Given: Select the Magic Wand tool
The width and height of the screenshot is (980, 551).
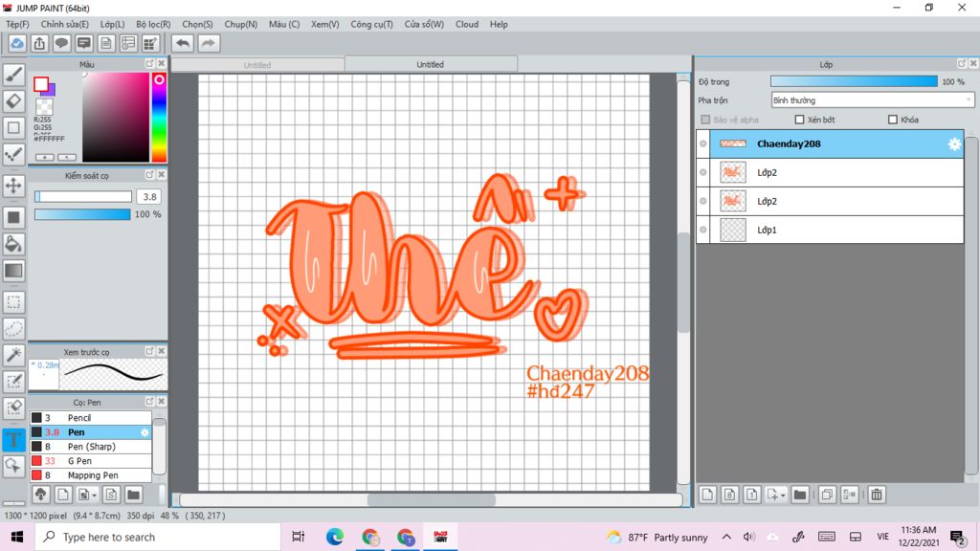Looking at the screenshot, I should pyautogui.click(x=13, y=355).
